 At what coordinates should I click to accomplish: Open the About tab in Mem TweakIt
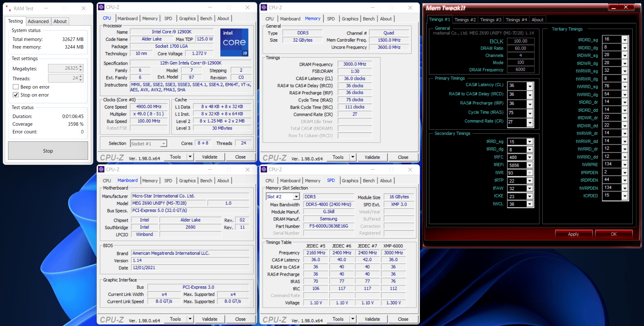point(537,20)
